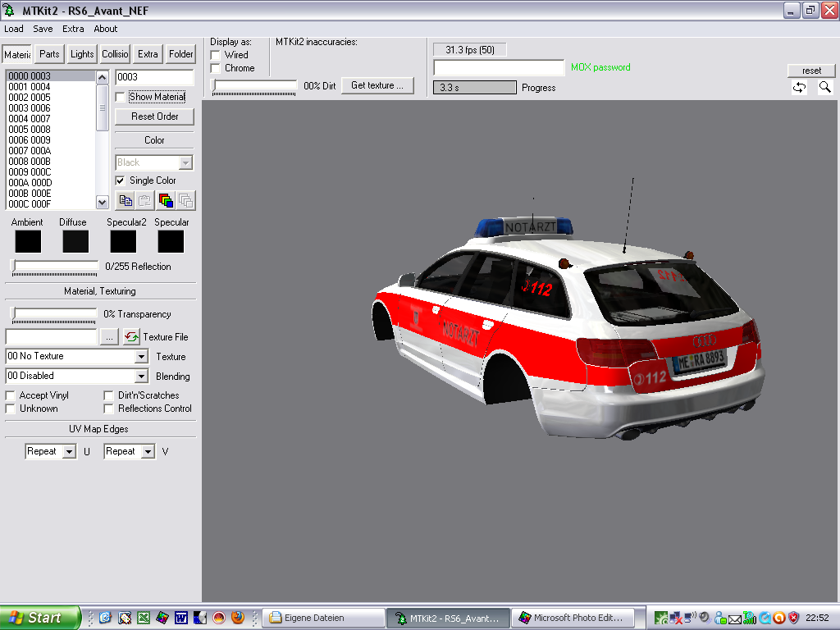Click the MOX password input field
The width and height of the screenshot is (840, 630).
[x=499, y=67]
